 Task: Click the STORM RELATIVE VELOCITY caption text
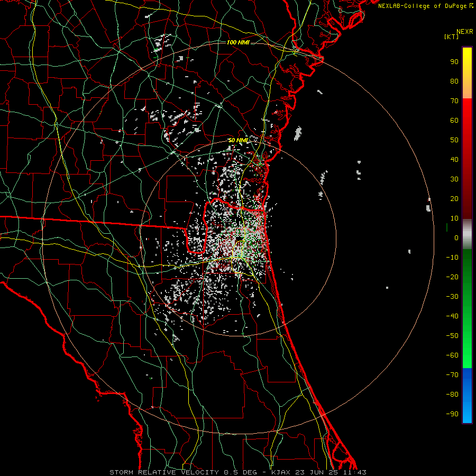click(x=164, y=472)
